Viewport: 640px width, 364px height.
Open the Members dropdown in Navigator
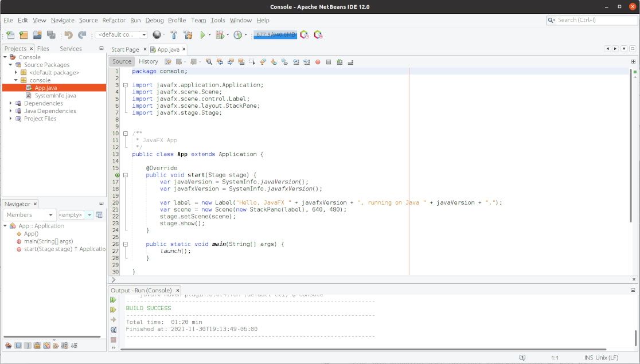(28, 215)
